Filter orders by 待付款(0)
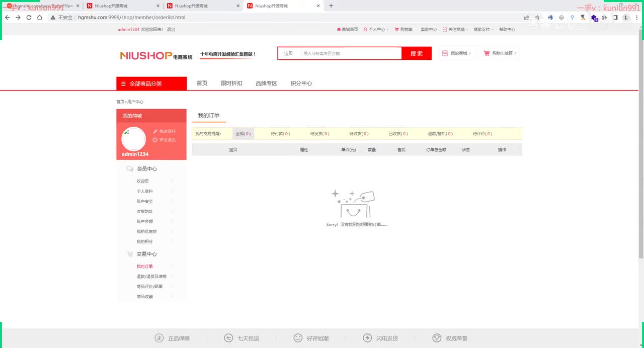This screenshot has height=348, width=644. click(280, 134)
